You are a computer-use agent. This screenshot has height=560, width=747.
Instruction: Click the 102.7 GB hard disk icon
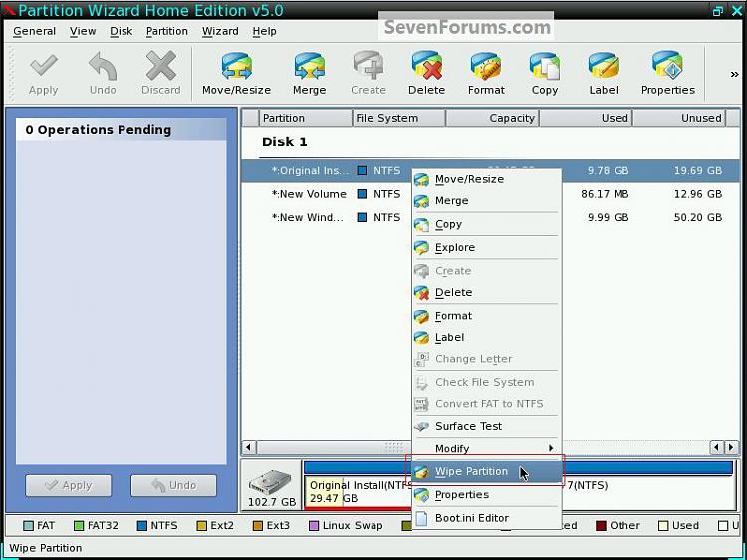[x=271, y=482]
